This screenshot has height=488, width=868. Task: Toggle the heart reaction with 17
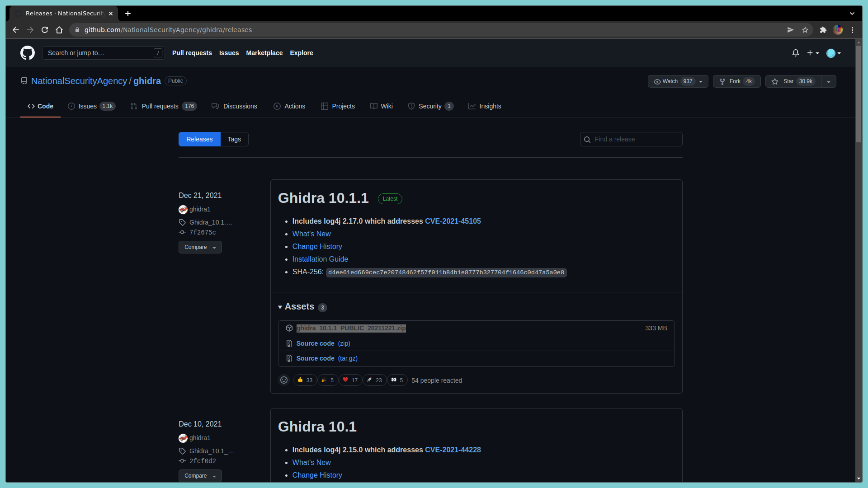(350, 380)
